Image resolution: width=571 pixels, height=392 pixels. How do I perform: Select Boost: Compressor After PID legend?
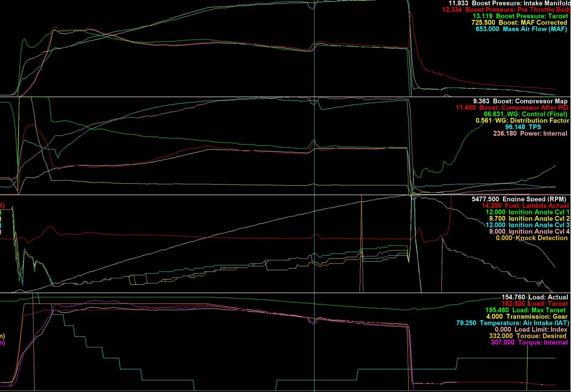coord(512,108)
